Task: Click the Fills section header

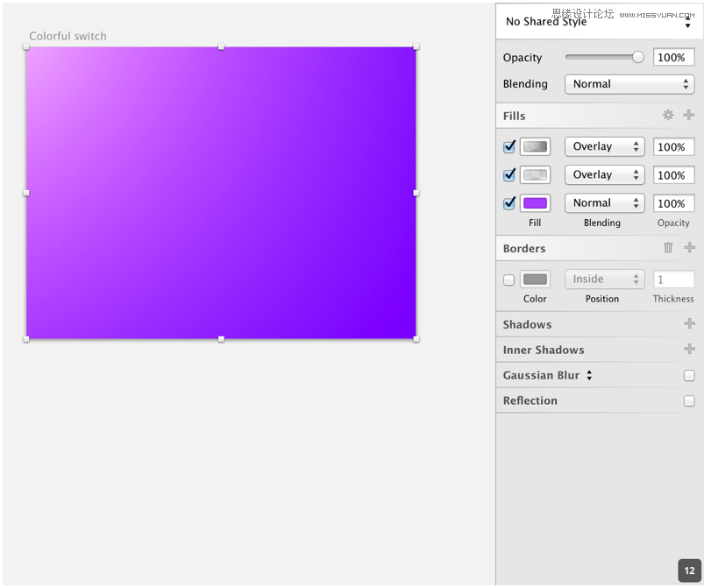Action: point(514,116)
